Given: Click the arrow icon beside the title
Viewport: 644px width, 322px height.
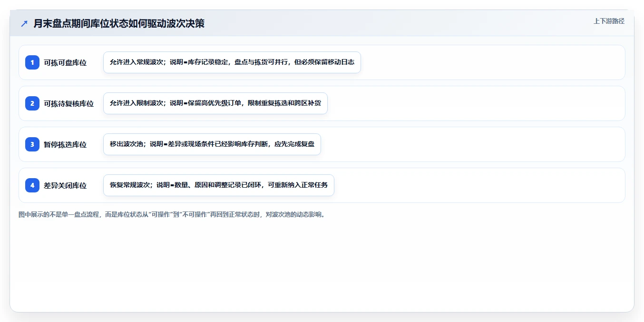Looking at the screenshot, I should pos(24,23).
